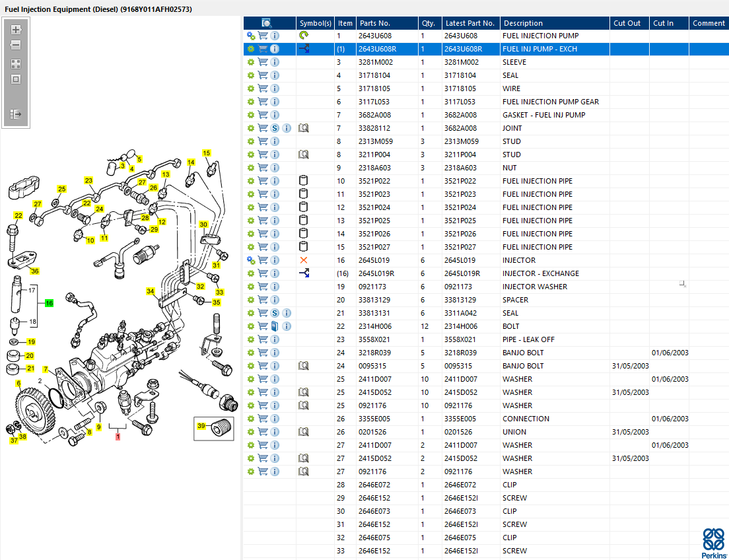Add SLEEVE 3281M002 to cart

tap(263, 62)
